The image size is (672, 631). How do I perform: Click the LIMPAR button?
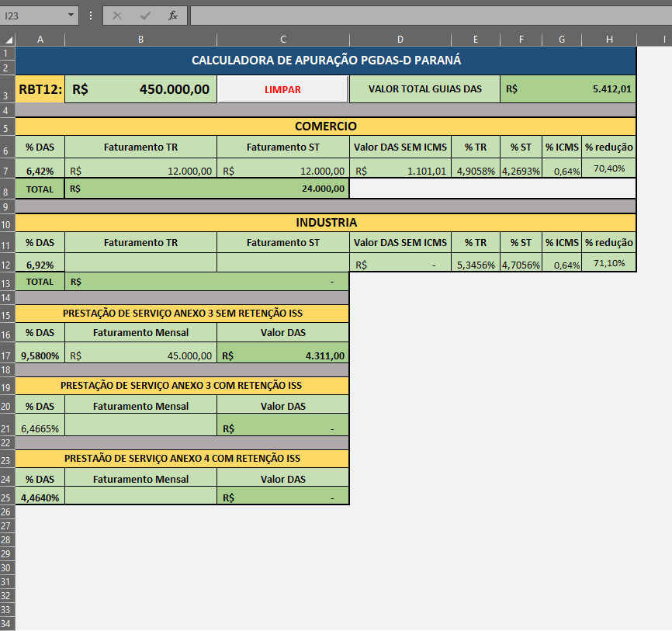point(283,89)
